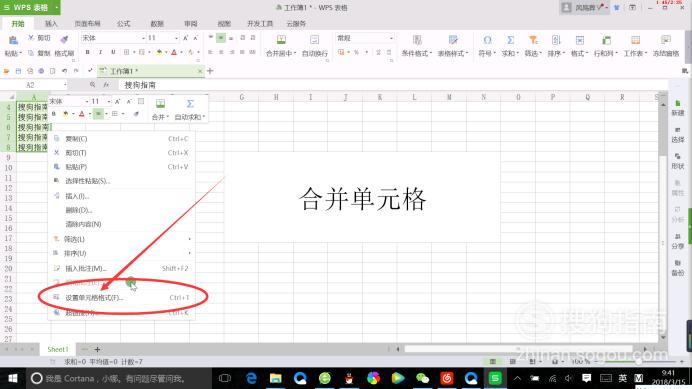The width and height of the screenshot is (692, 389).
Task: Expand 排序(U) submenu in context menu
Action: pyautogui.click(x=121, y=253)
